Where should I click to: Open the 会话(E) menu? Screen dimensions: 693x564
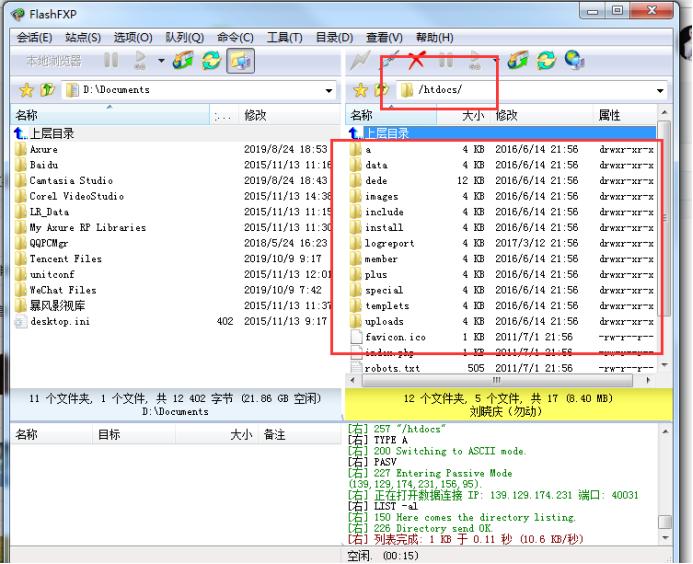click(x=34, y=38)
